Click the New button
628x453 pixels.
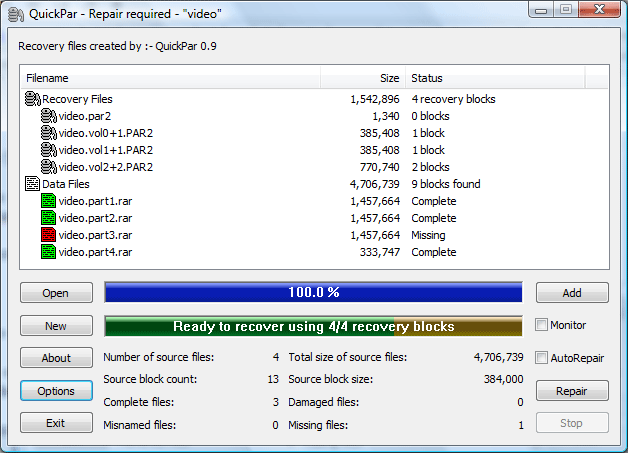pos(56,326)
